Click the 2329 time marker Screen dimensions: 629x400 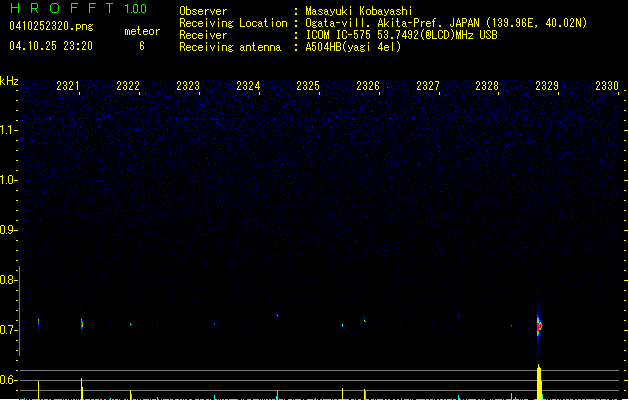(547, 86)
